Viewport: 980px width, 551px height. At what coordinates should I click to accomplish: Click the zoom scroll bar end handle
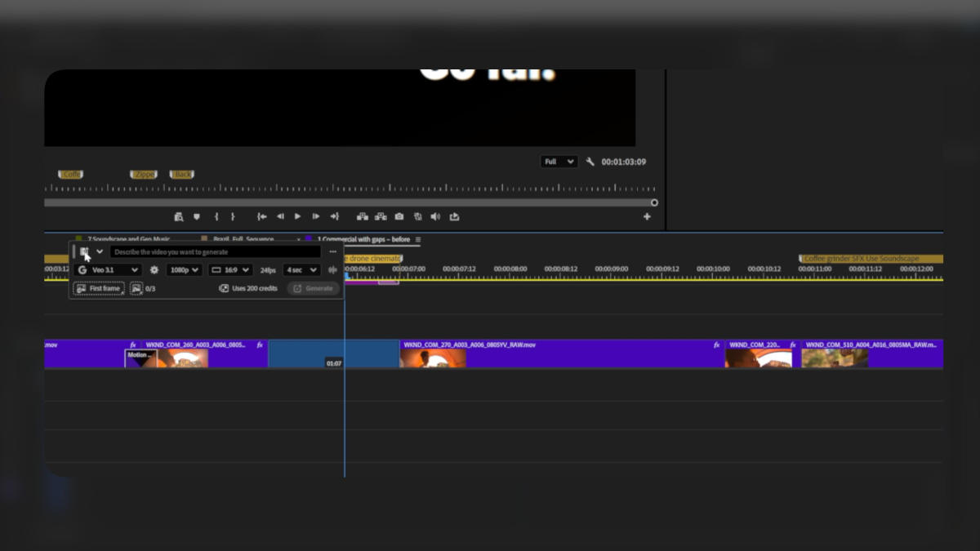point(654,202)
